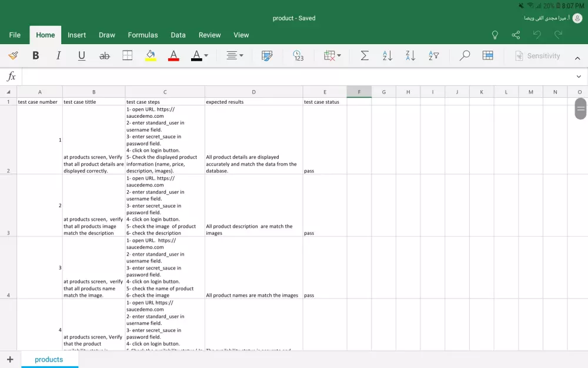Apply yellow fill color highlight
Image resolution: width=588 pixels, height=368 pixels.
pyautogui.click(x=151, y=55)
